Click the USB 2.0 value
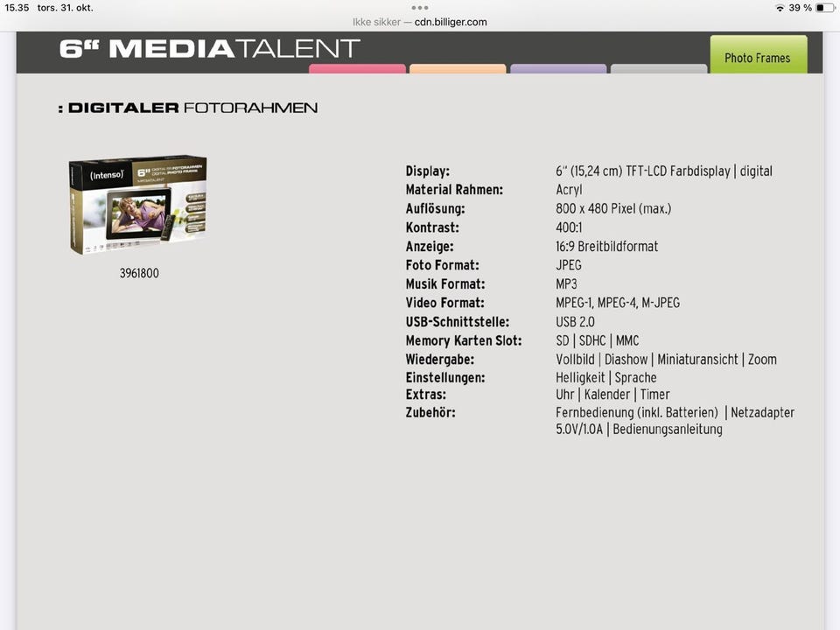The image size is (840, 630). click(x=576, y=322)
